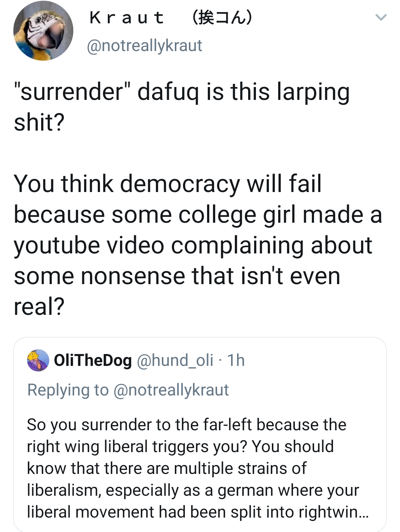
Task: Click the final "real?" line of the tweet
Action: 39,307
